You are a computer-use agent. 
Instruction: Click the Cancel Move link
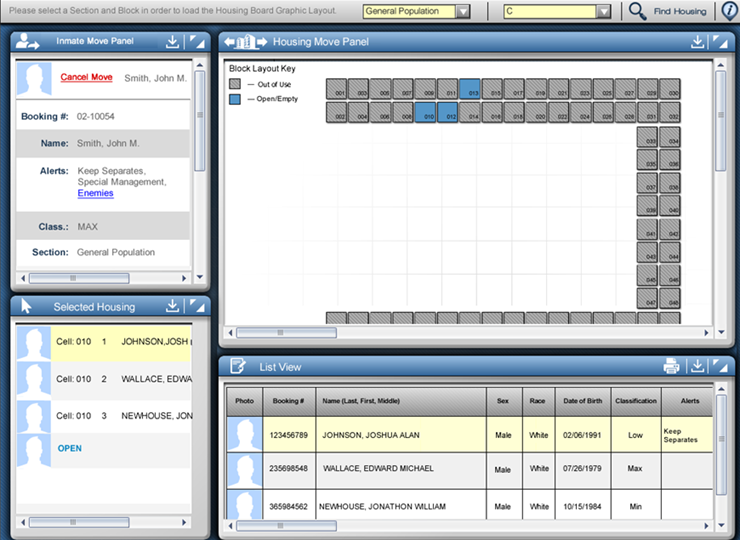pyautogui.click(x=86, y=77)
